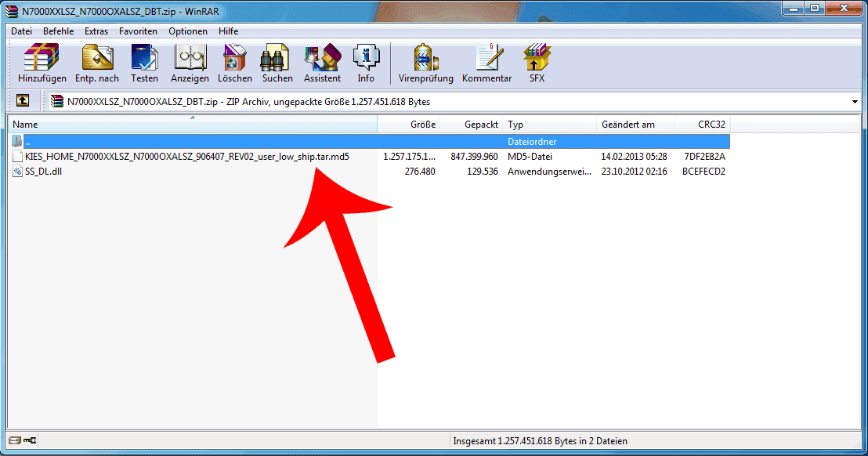Open the address bar dropdown arrow
The image size is (868, 456).
[x=855, y=102]
